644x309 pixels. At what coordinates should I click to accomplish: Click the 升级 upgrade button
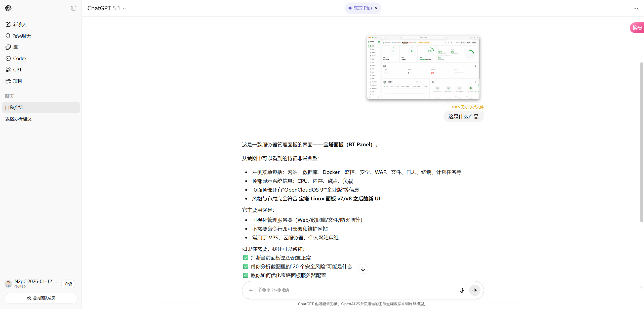coord(68,284)
